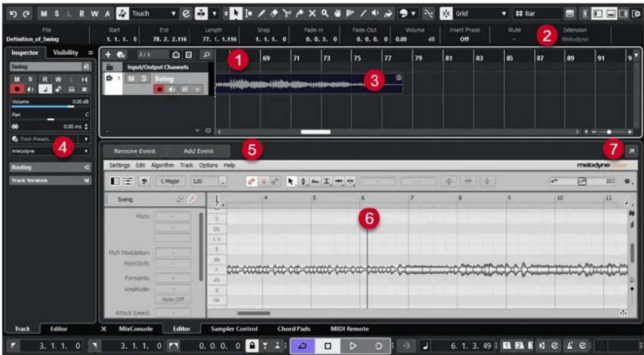
Task: Click Play in the transport bar
Action: tap(354, 345)
